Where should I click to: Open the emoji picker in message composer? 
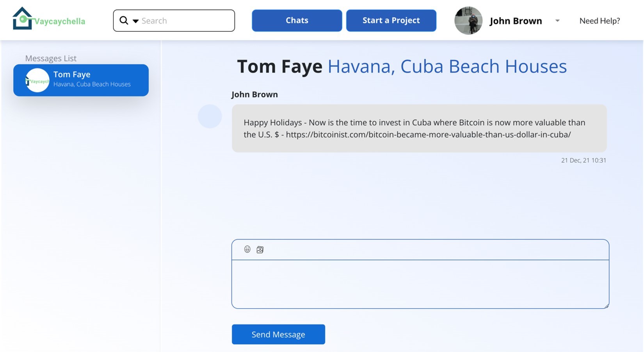coord(247,249)
